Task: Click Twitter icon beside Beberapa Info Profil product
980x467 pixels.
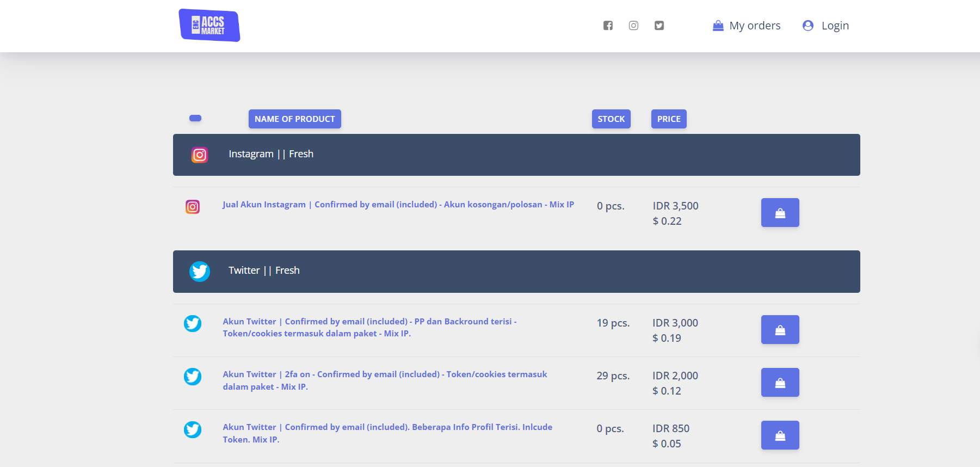Action: 193,429
